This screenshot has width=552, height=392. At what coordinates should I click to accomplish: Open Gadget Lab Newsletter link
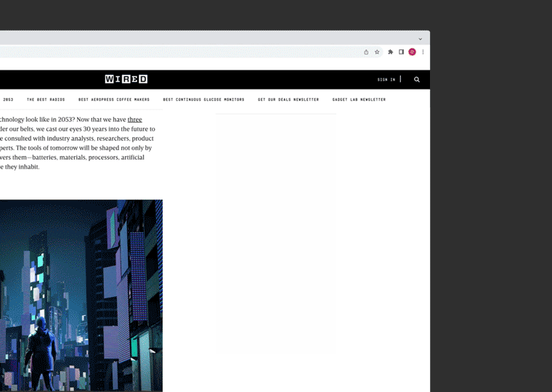359,99
